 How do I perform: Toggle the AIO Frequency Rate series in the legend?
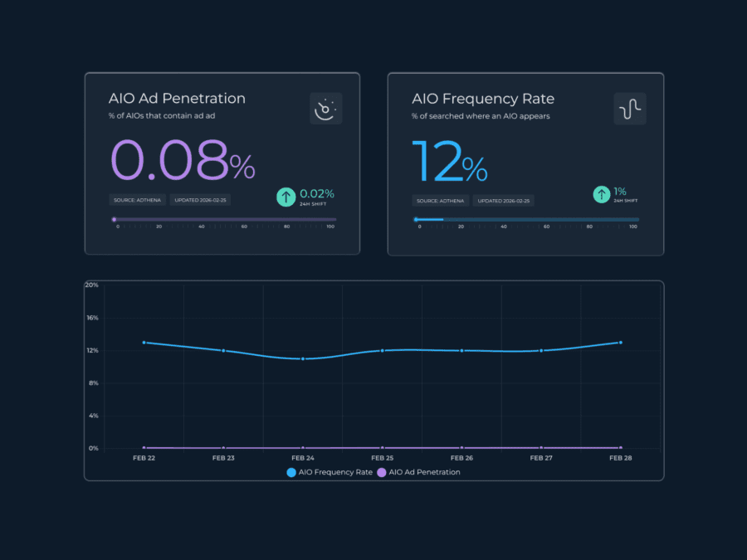click(330, 472)
